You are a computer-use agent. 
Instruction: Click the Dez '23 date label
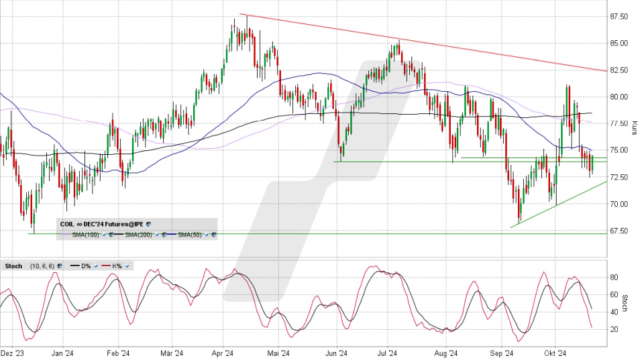12,353
